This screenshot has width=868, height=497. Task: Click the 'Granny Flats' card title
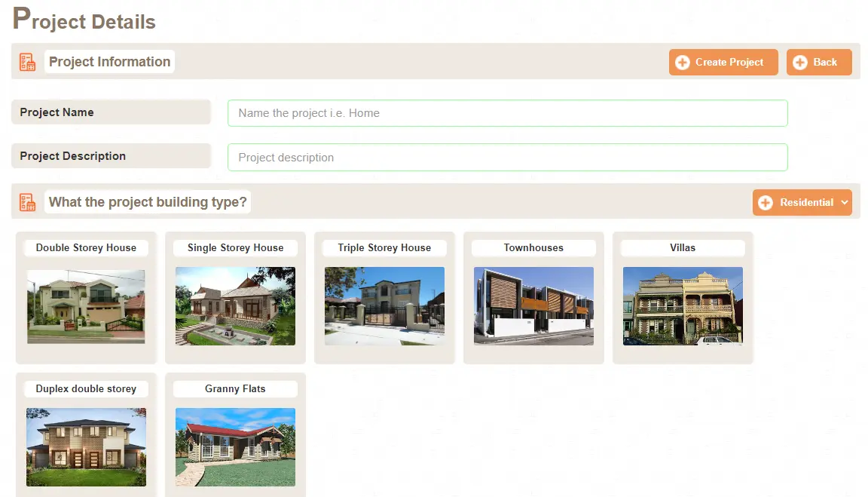pyautogui.click(x=235, y=389)
